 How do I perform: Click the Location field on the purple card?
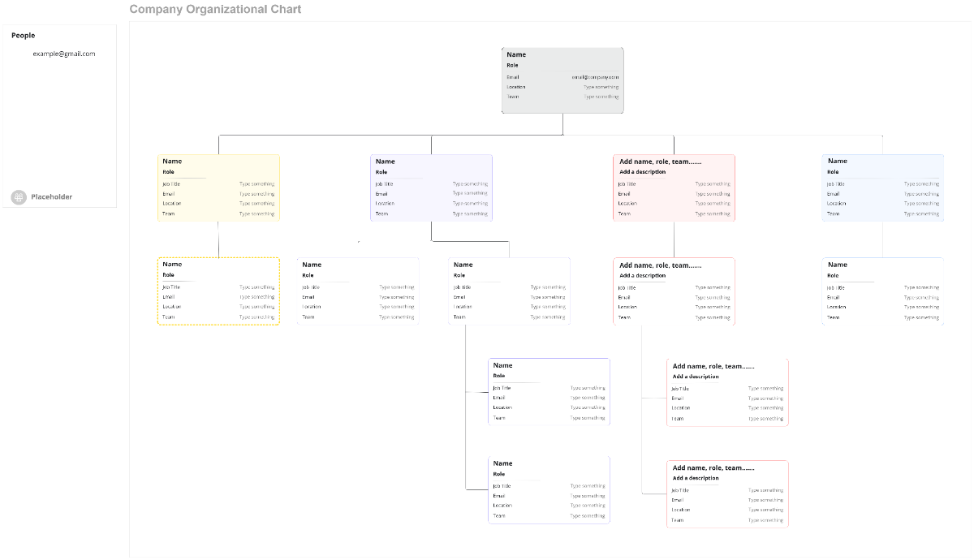[x=386, y=204]
